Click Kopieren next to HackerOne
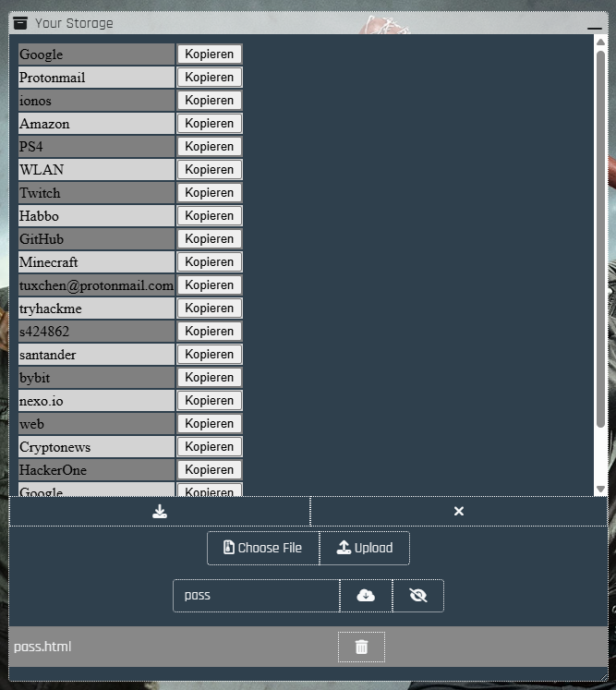The width and height of the screenshot is (616, 690). pyautogui.click(x=210, y=470)
